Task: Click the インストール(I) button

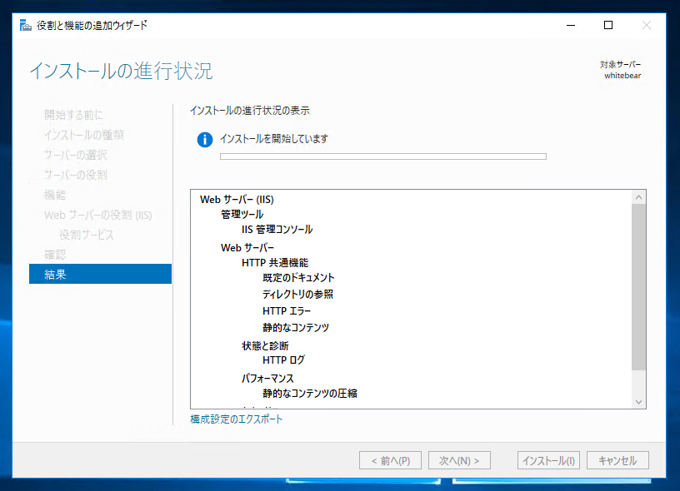Action: (548, 460)
